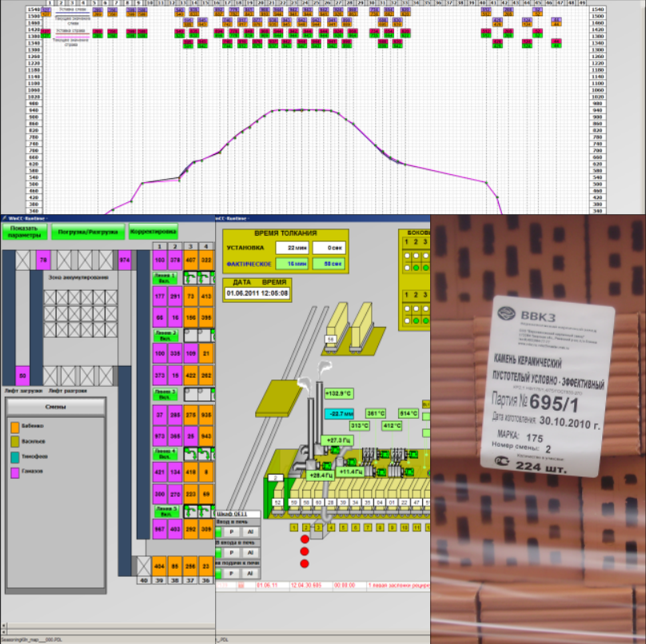Click the 514 °C temperature readout
646x644 pixels.
[x=409, y=413]
